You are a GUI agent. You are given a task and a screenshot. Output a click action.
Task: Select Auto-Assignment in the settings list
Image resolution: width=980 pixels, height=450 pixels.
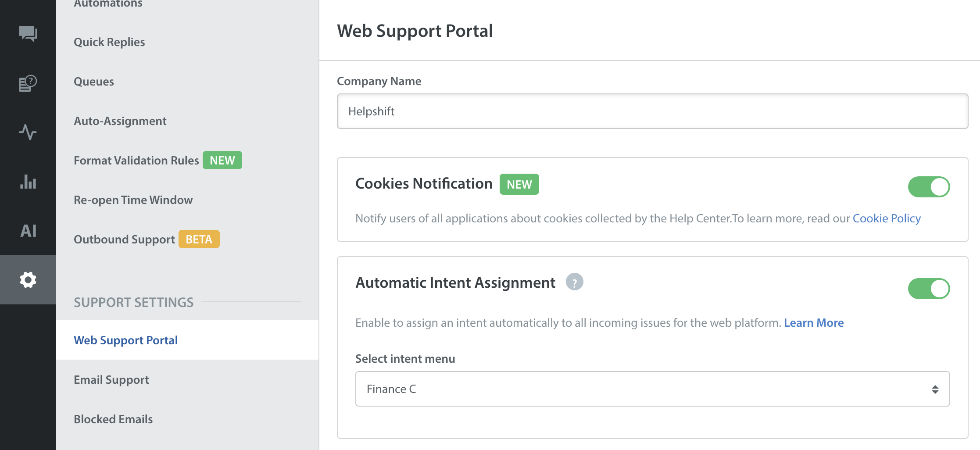point(120,121)
